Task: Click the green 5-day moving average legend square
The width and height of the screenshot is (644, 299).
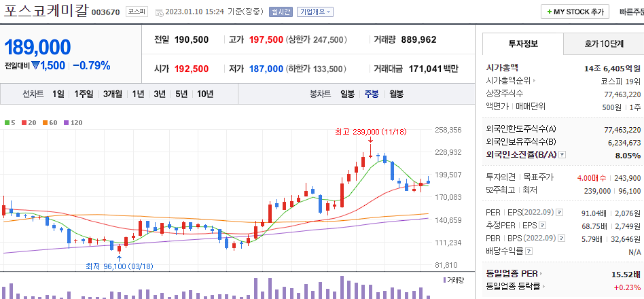Action: click(x=7, y=122)
